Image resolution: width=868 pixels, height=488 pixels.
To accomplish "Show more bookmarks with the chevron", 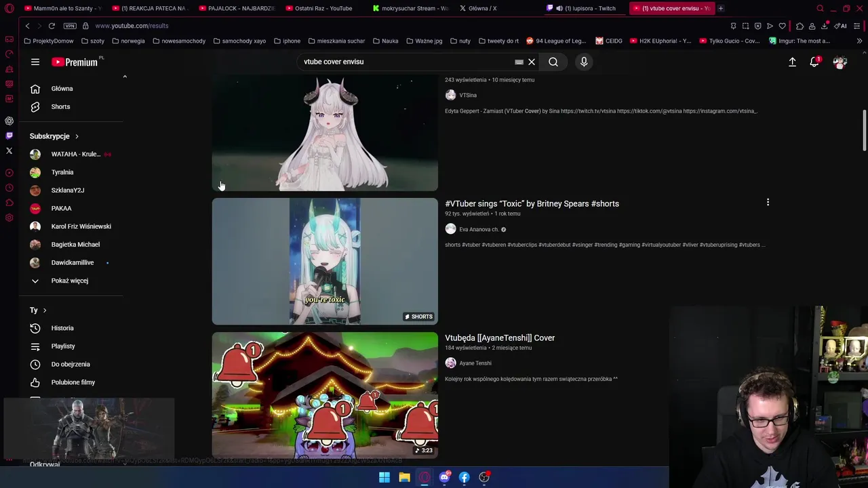I will tap(859, 41).
